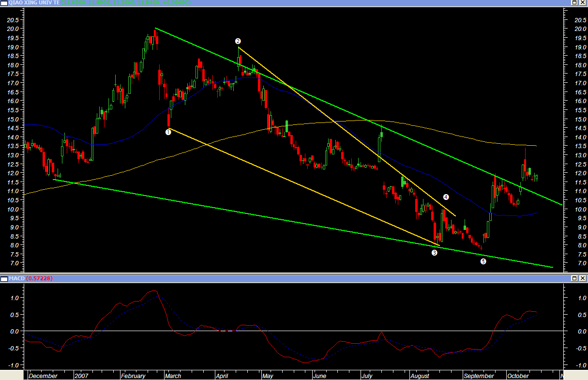
Task: Close the MACD indicator panel
Action: (x=582, y=278)
